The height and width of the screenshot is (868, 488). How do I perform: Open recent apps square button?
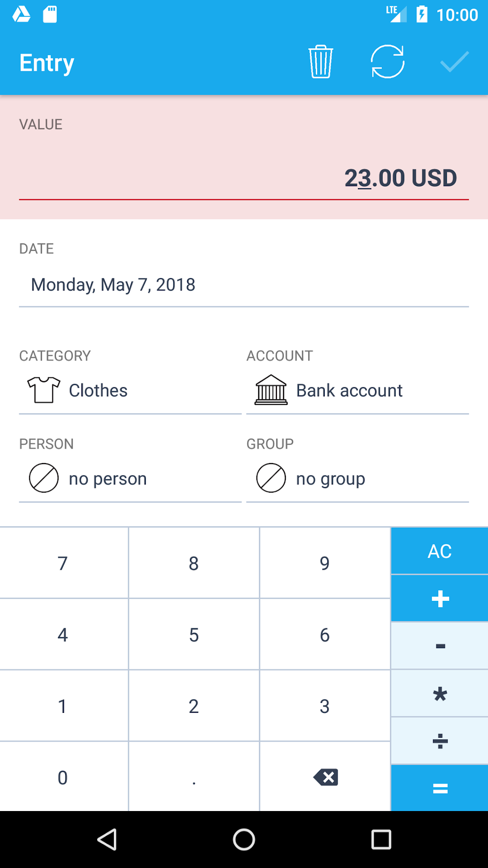(381, 839)
